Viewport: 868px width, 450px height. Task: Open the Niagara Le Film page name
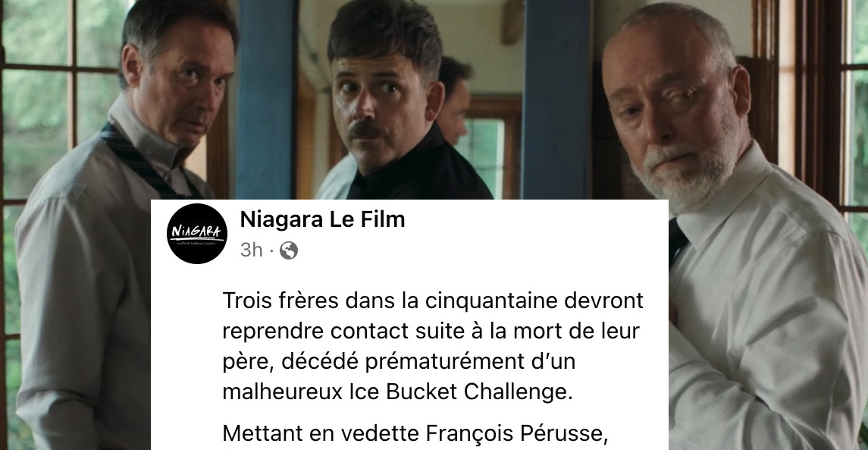[x=322, y=219]
